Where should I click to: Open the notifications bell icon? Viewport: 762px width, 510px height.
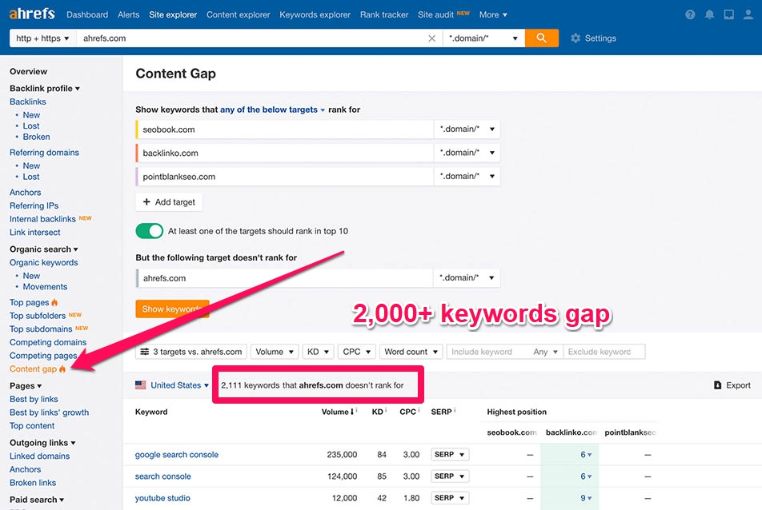pos(710,15)
